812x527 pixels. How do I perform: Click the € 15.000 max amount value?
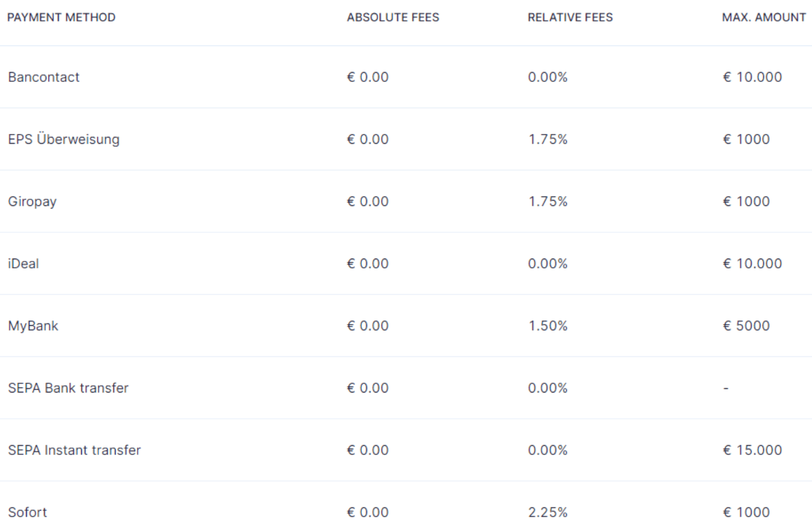click(751, 451)
